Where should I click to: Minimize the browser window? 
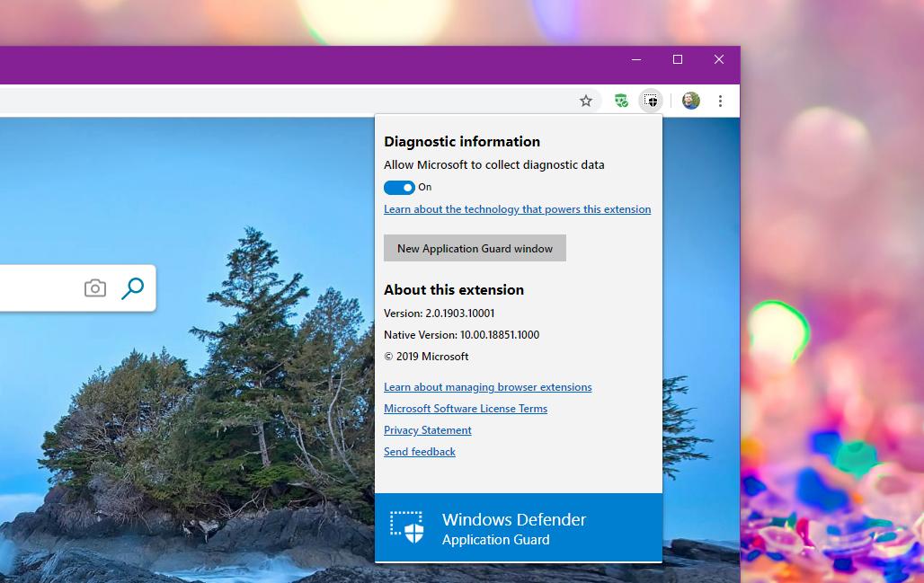pos(635,60)
